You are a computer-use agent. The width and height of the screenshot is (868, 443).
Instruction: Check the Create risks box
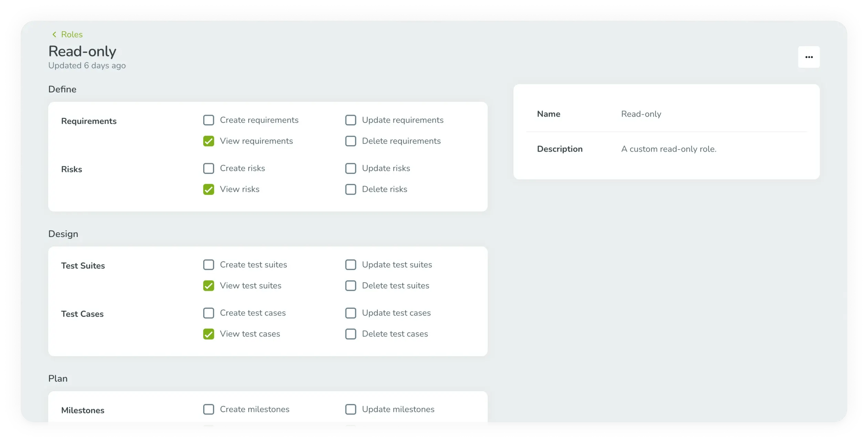click(x=208, y=168)
